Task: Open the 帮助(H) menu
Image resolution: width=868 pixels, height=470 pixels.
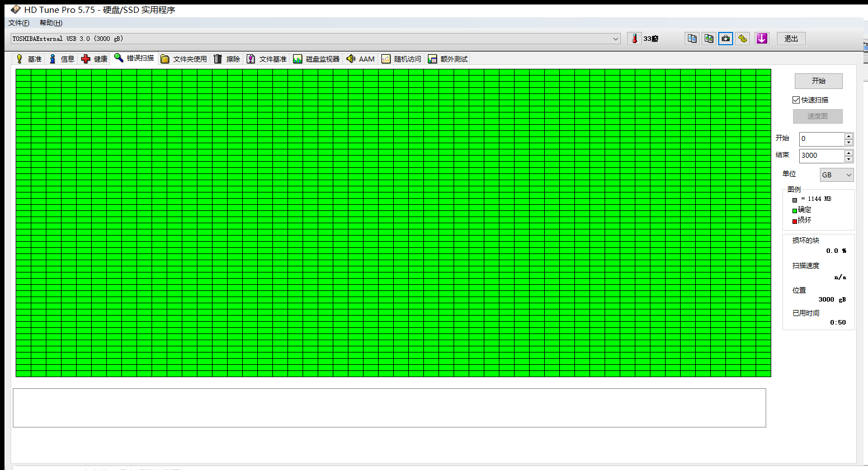Action: click(x=51, y=23)
